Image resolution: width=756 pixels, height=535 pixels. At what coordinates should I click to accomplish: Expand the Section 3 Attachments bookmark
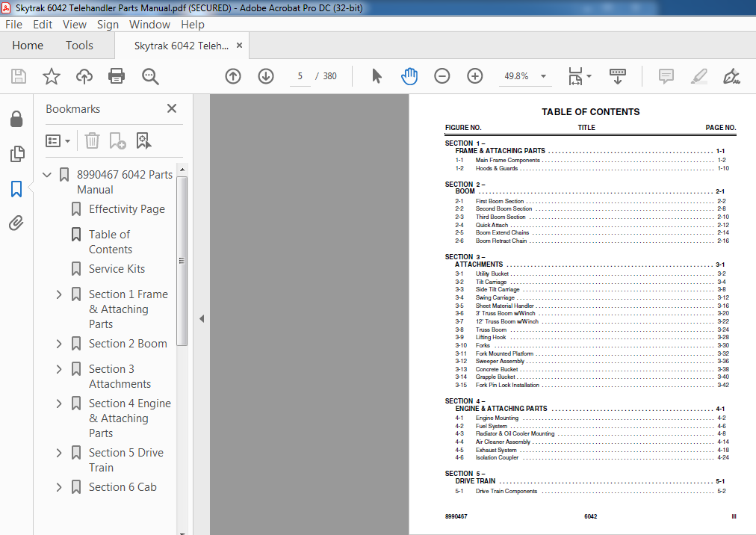pyautogui.click(x=59, y=369)
